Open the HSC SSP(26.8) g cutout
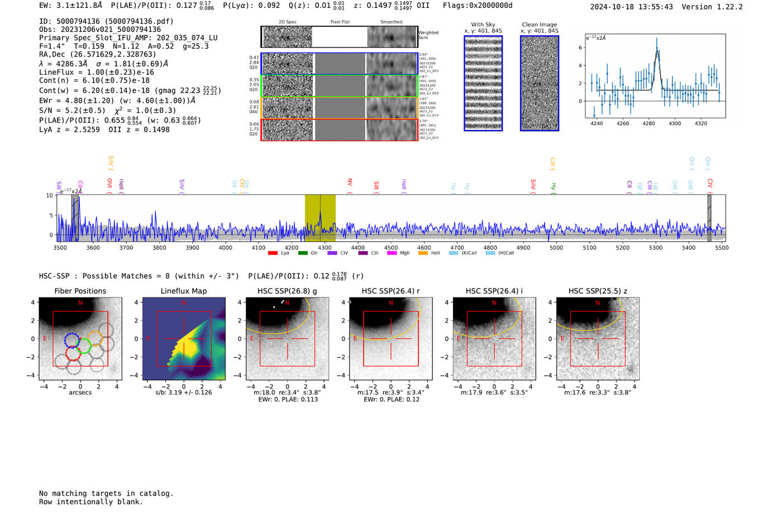Screen dimensions: 782x532 pyautogui.click(x=287, y=339)
